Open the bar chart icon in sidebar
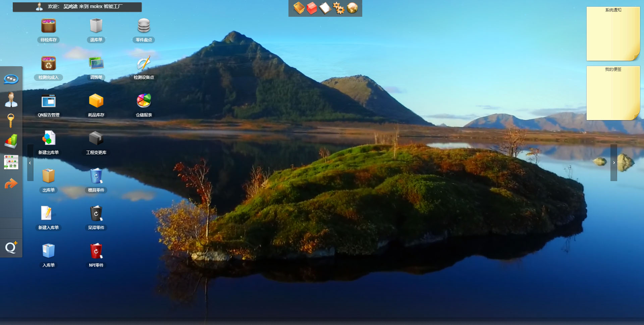Screen dimensions: 644x325 click(x=11, y=141)
